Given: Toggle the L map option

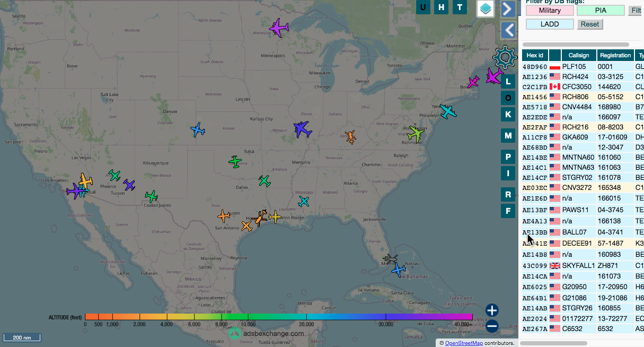Looking at the screenshot, I should 508,82.
